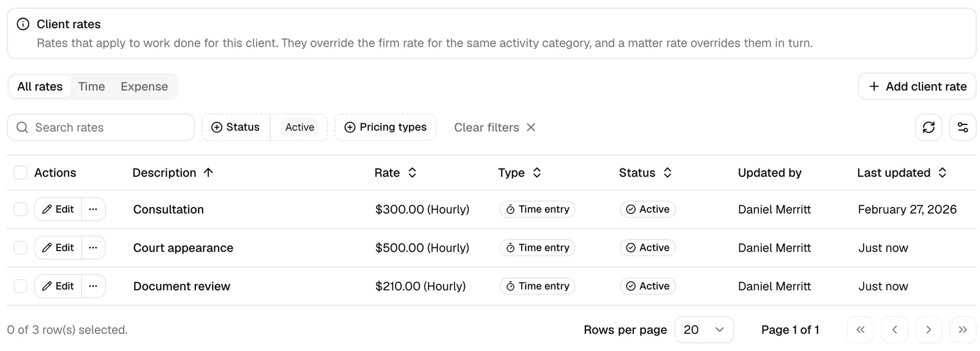Click the plus-circle icon on Pricing types
This screenshot has width=980, height=351.
click(x=350, y=127)
